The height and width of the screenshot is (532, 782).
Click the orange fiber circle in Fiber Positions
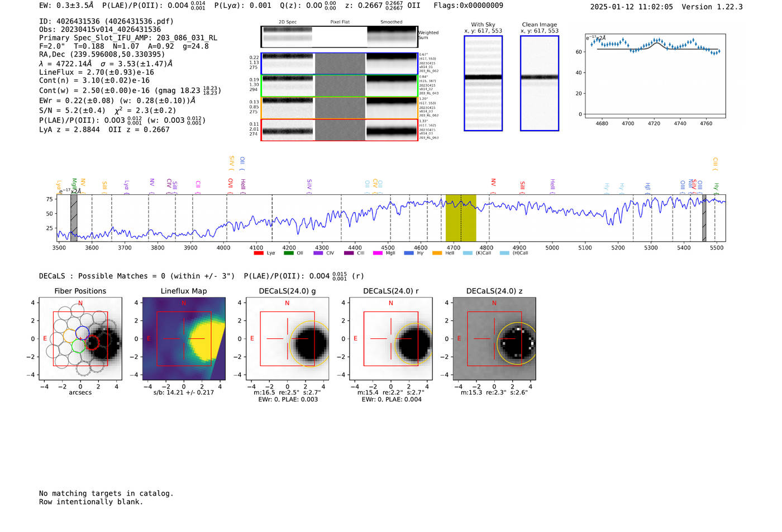[x=70, y=336]
